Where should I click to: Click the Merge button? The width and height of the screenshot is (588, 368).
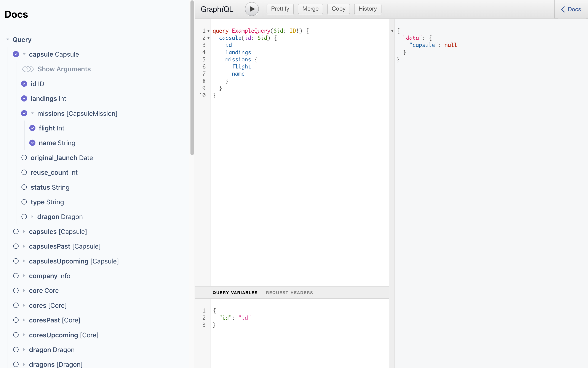(x=310, y=9)
